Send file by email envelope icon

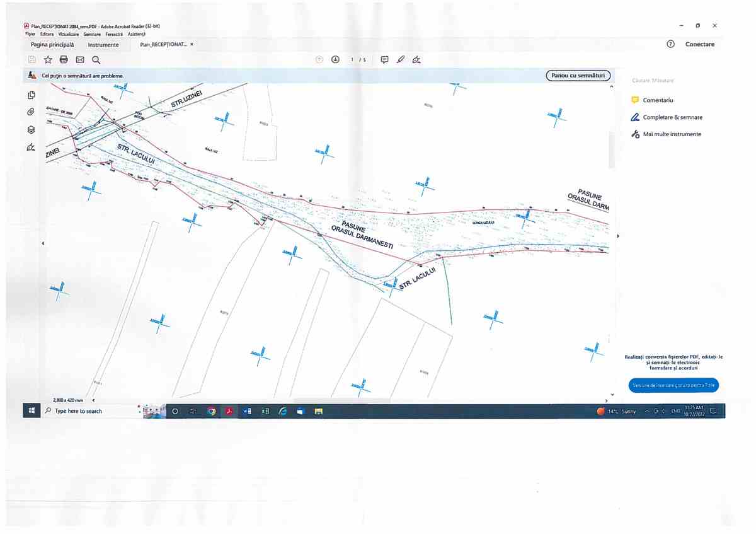point(80,60)
